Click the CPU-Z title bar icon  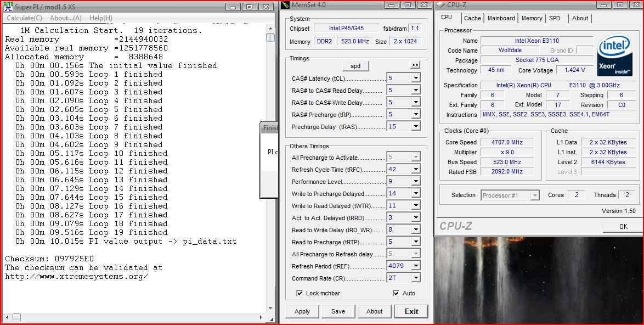(x=440, y=5)
